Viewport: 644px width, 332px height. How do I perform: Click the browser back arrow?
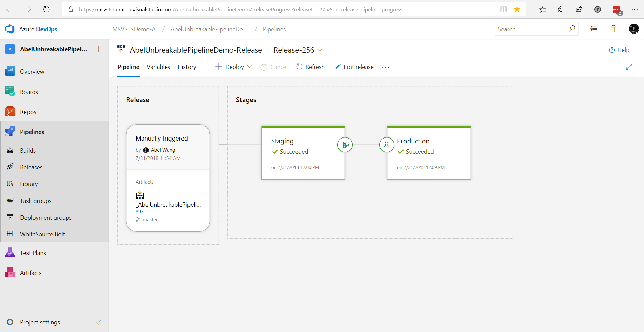pyautogui.click(x=9, y=9)
